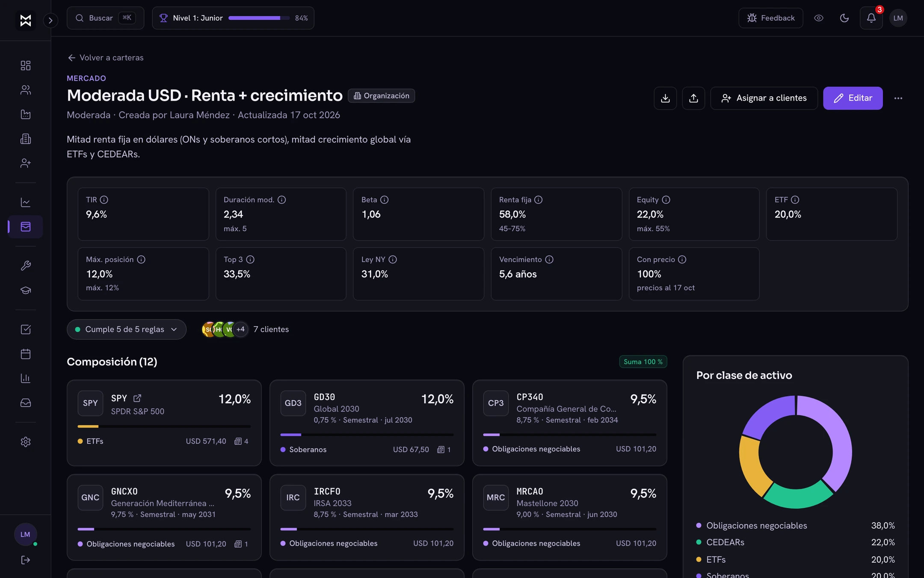This screenshot has height=578, width=924.
Task: Click Volver a carteras link
Action: click(x=105, y=57)
